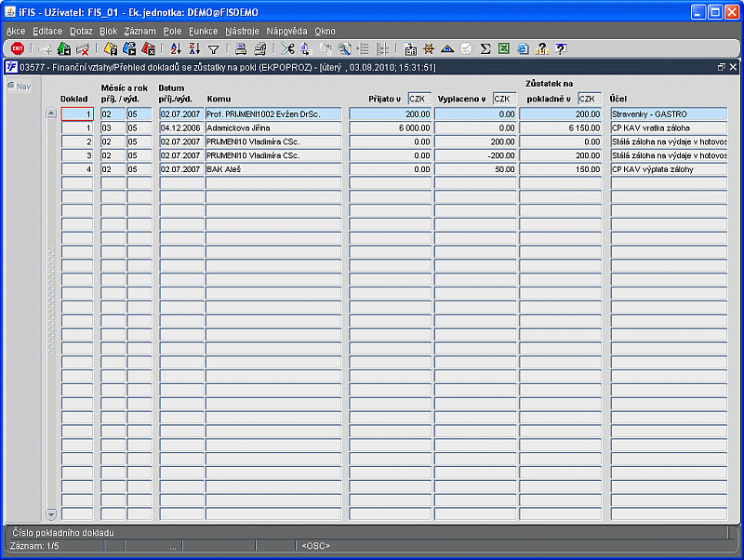Close the inner 03577 form window

[x=733, y=67]
